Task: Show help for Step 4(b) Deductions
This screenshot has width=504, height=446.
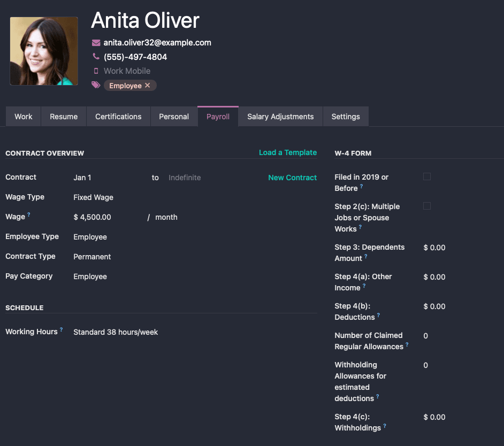Action: pos(378,315)
